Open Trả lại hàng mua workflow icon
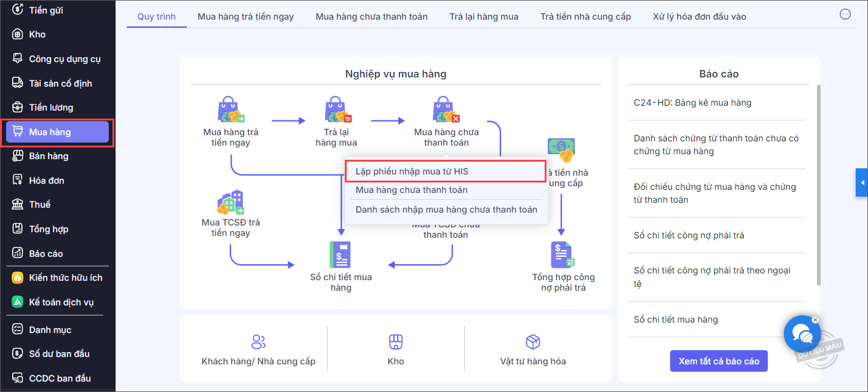Viewport: 868px width, 392px height. (x=337, y=110)
